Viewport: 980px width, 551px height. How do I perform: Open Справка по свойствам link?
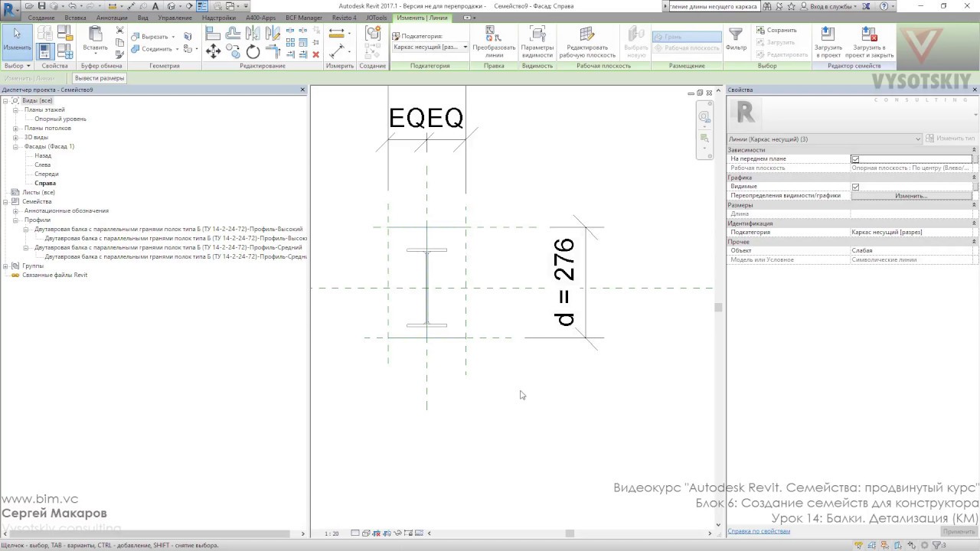click(759, 531)
